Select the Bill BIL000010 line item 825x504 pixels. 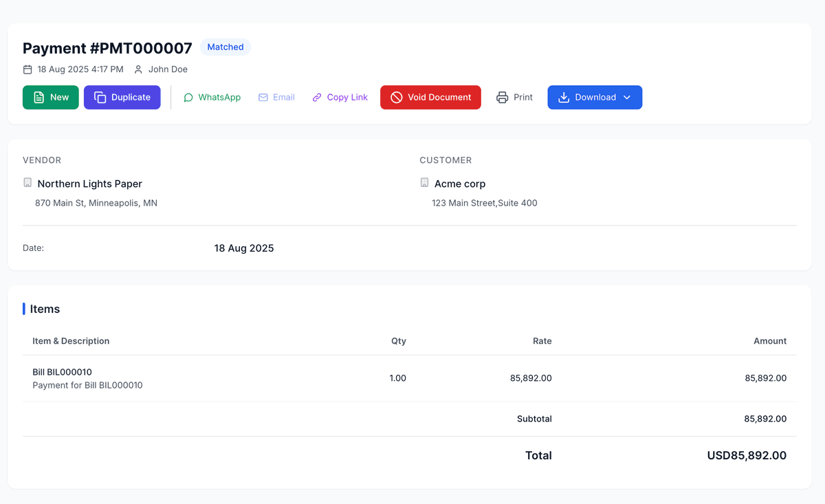pos(62,372)
